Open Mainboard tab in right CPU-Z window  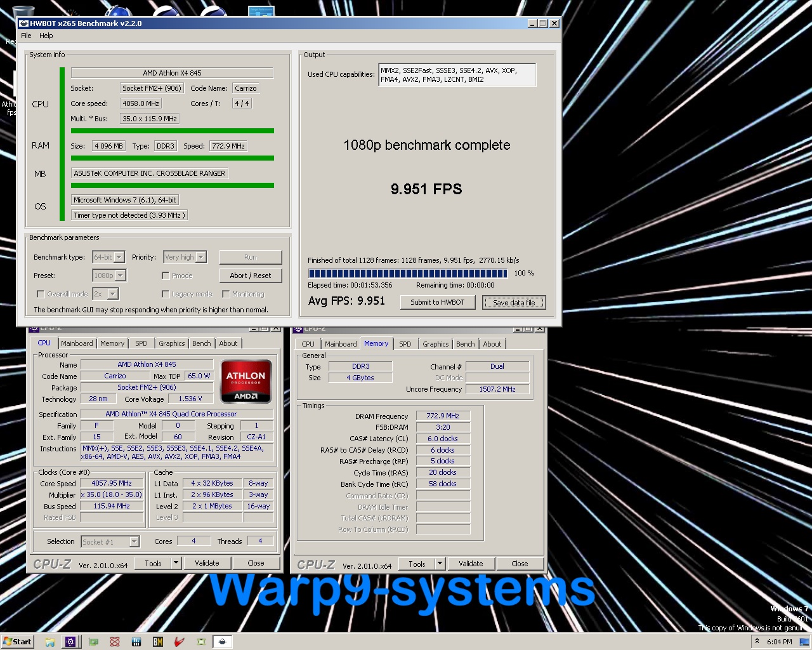341,344
